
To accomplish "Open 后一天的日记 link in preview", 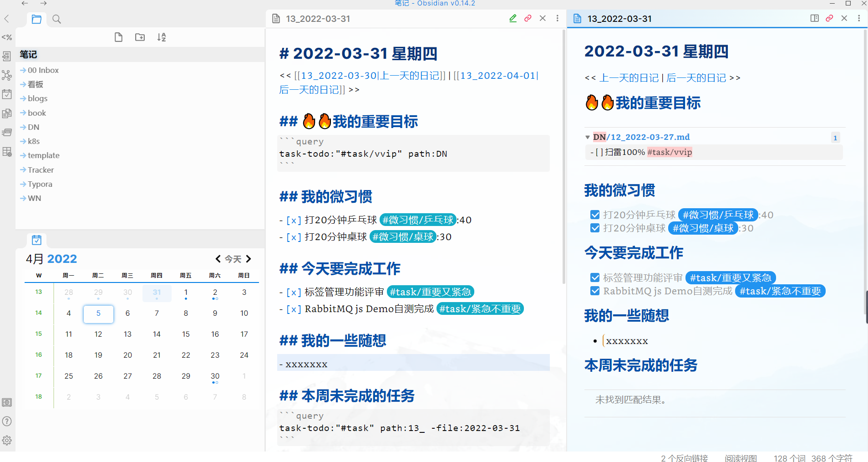I will click(x=696, y=78).
